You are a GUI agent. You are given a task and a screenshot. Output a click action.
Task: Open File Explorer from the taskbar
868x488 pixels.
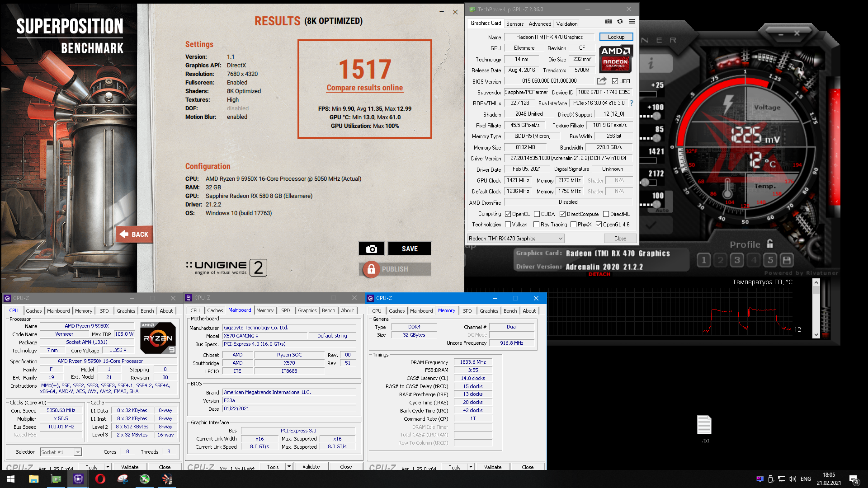coord(34,479)
